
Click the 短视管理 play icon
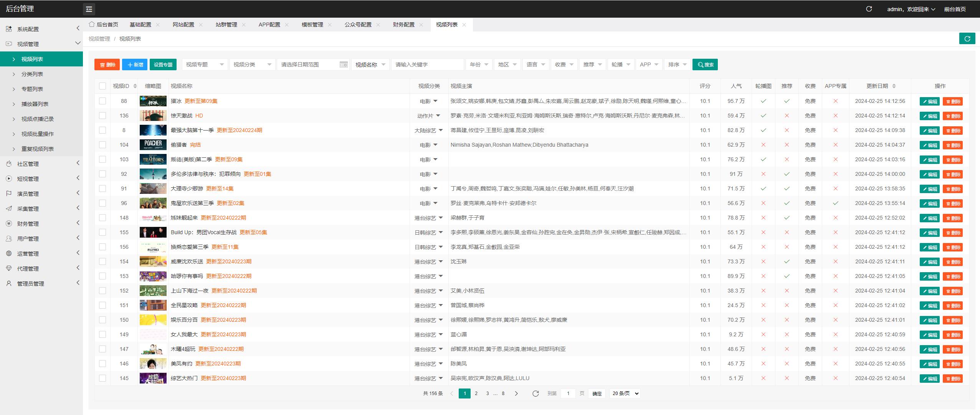pyautogui.click(x=9, y=179)
